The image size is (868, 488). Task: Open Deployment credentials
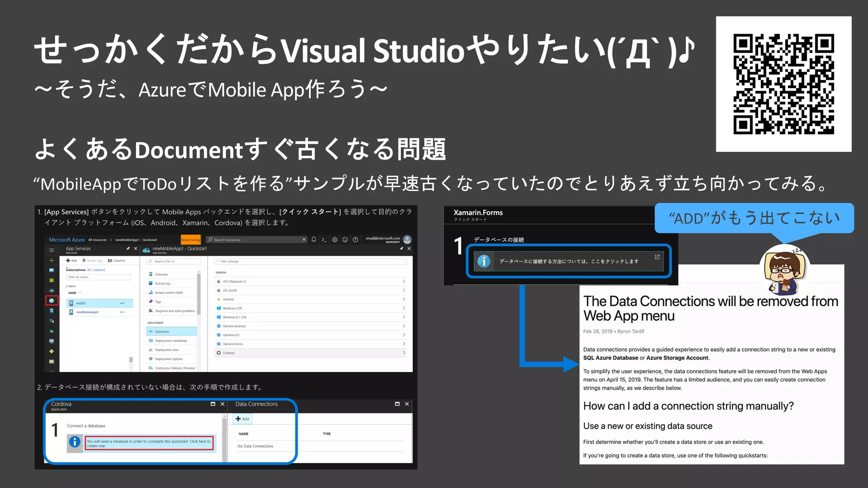click(x=172, y=341)
